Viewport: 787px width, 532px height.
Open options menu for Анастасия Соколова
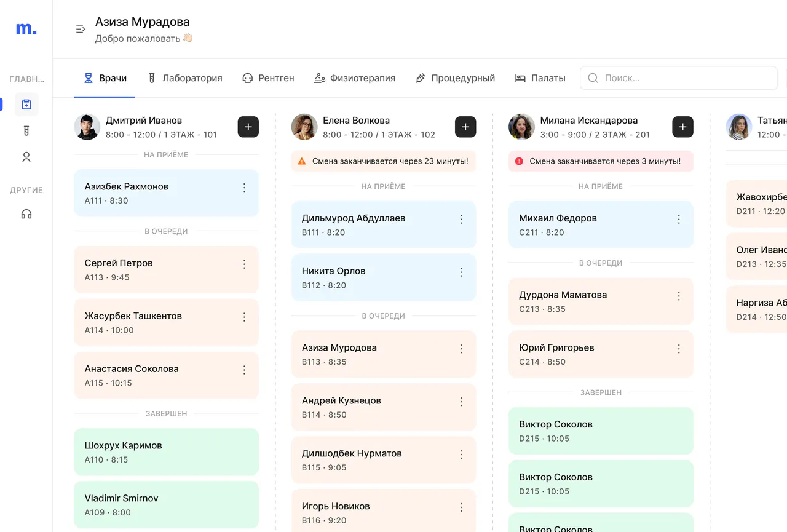click(244, 370)
